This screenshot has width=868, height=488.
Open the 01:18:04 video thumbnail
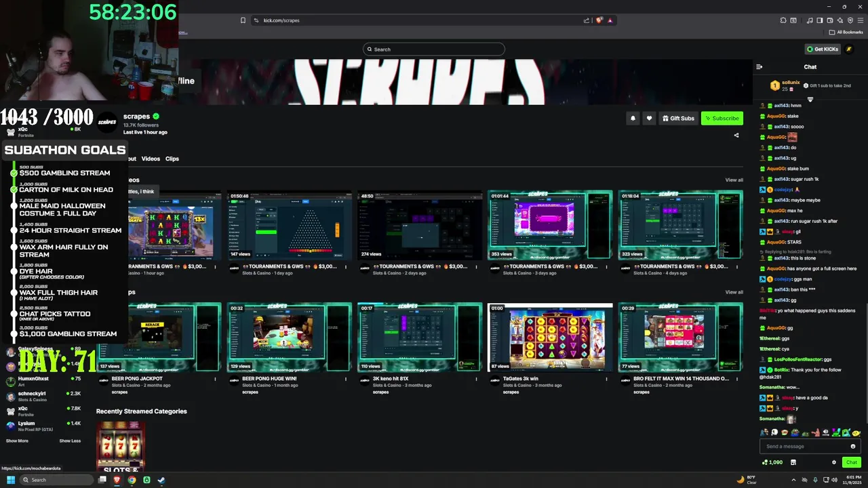(x=680, y=225)
